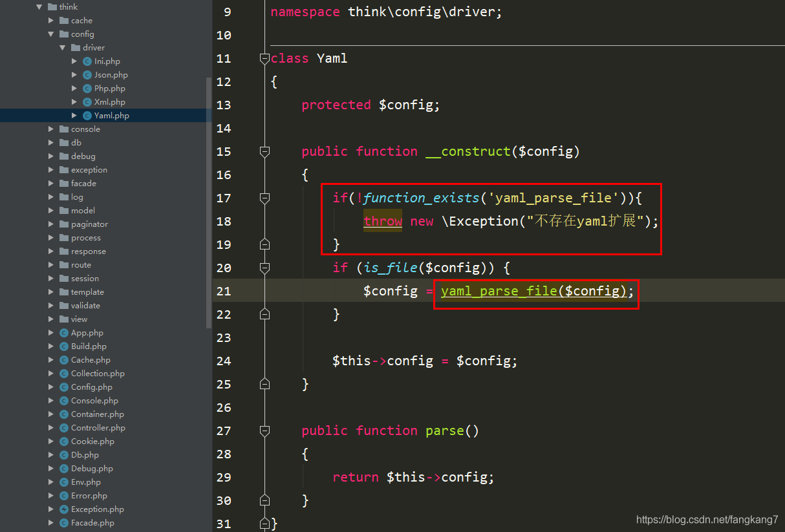
Task: Expand the Ini.php file arrow
Action: click(x=74, y=61)
